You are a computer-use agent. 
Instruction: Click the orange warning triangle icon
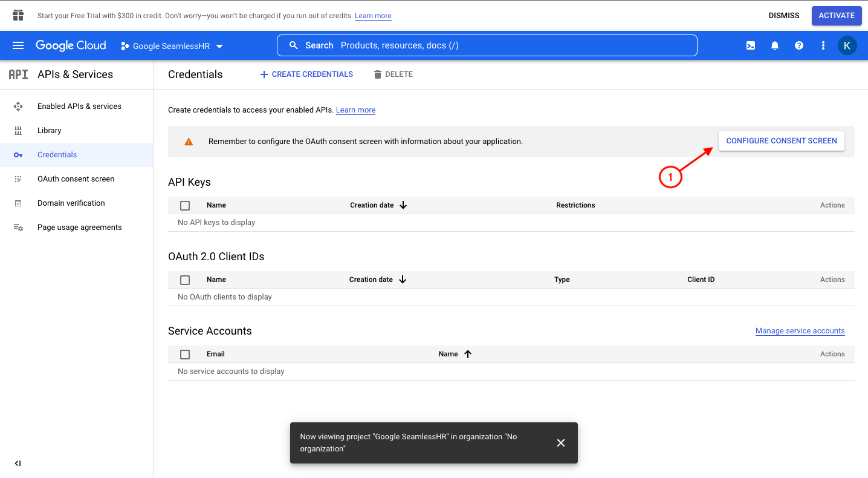[189, 142]
